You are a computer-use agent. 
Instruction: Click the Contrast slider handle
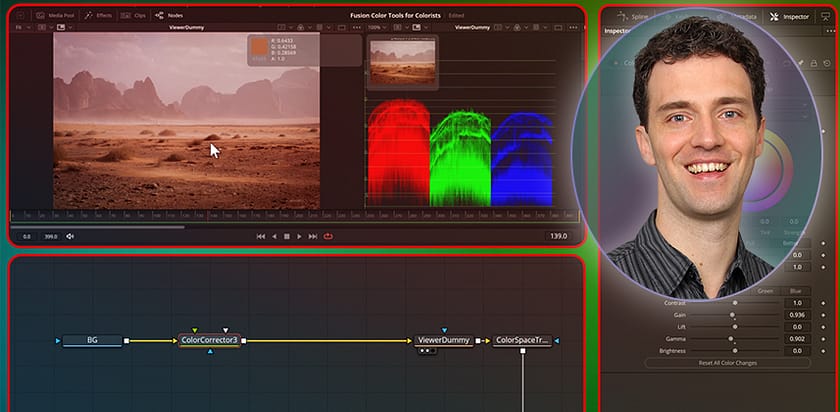[735, 303]
